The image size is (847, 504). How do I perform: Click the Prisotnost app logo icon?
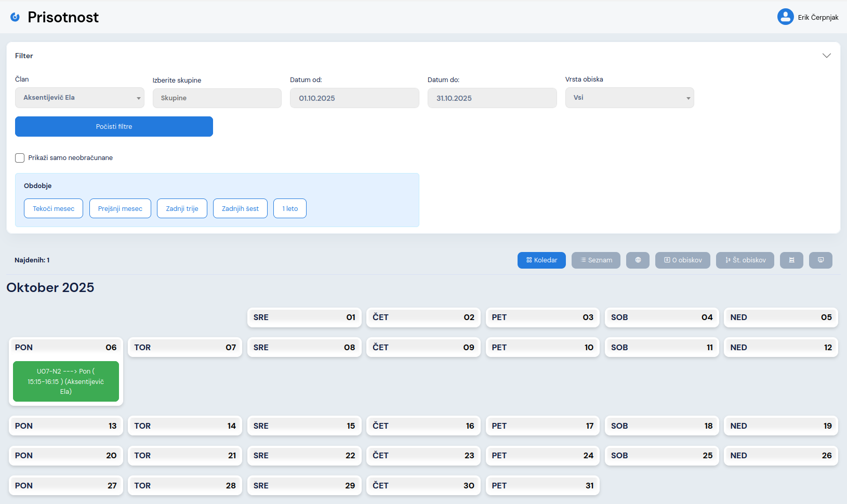16,17
